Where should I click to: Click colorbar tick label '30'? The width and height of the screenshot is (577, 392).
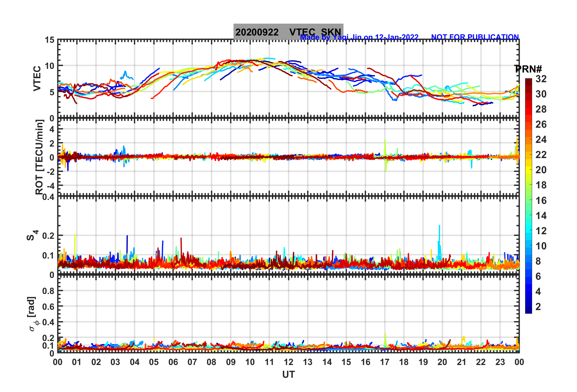(x=541, y=94)
